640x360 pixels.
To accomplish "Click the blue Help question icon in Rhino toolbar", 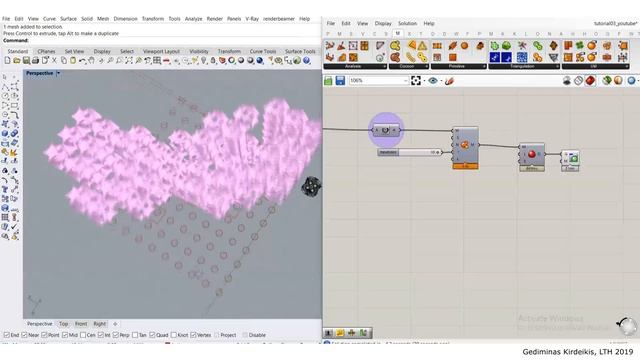I will [307, 60].
